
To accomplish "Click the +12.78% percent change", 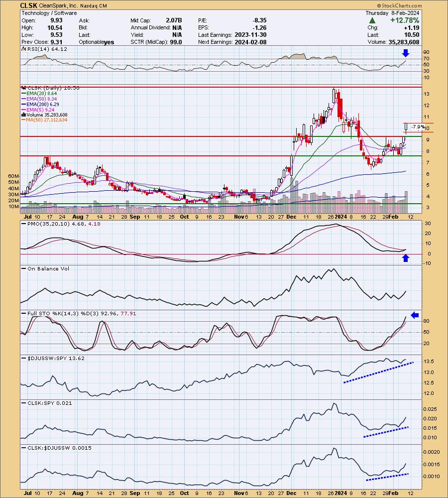I will point(405,20).
